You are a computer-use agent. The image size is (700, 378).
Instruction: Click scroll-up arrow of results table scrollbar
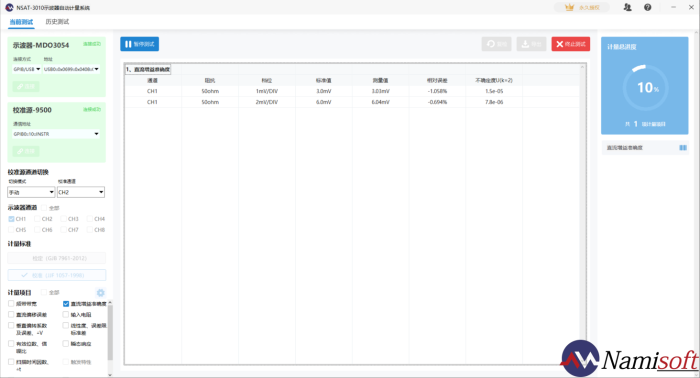coord(582,67)
